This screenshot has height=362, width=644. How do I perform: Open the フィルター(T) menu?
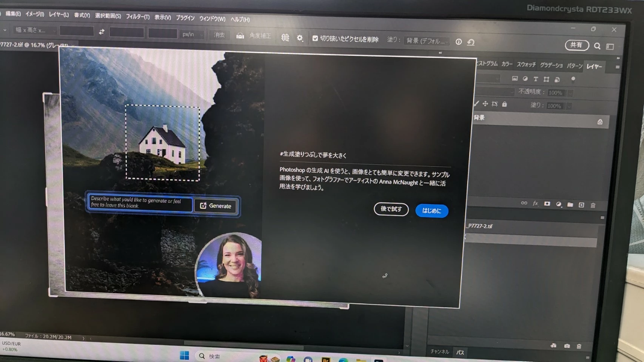tap(138, 17)
